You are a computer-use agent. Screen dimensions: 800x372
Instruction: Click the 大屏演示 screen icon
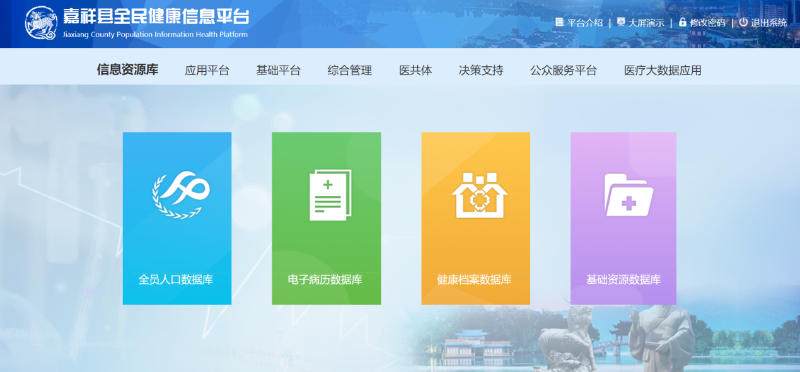point(620,22)
